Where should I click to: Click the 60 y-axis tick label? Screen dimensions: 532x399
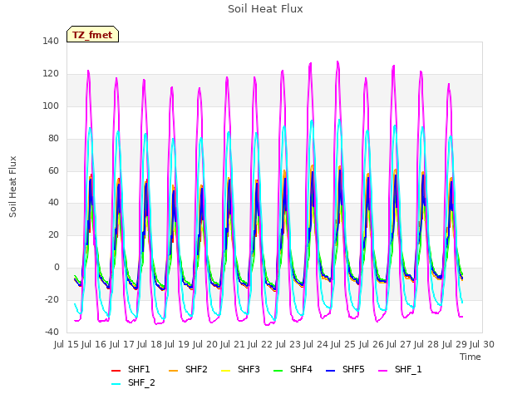tap(53, 170)
